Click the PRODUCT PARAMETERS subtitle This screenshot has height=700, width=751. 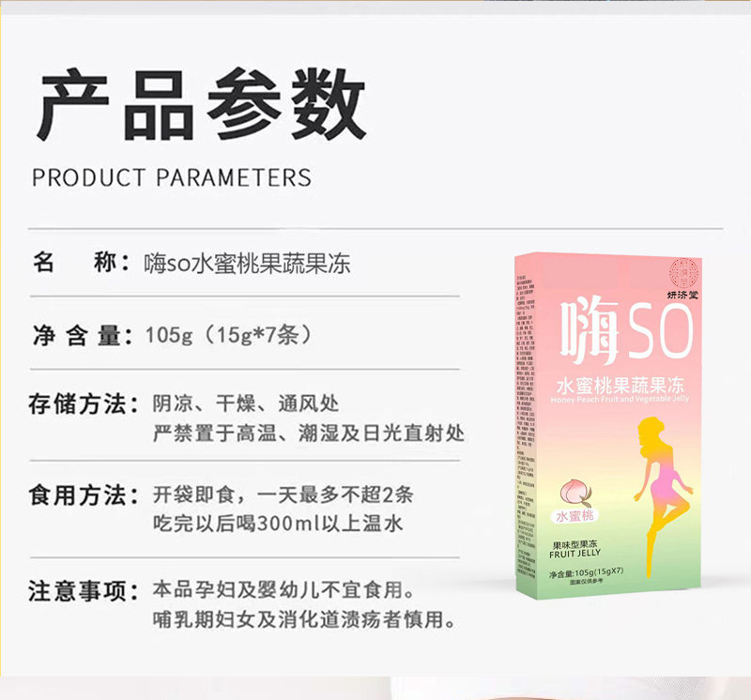[172, 177]
